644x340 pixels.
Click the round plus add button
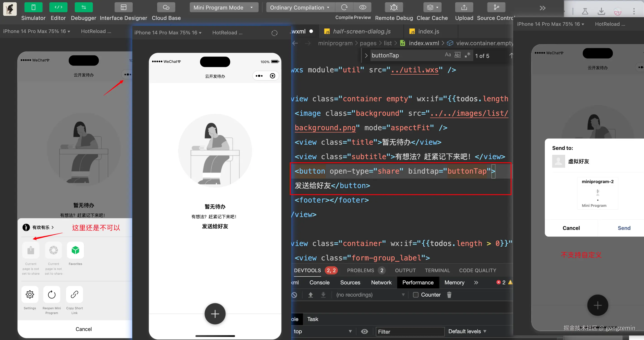coord(215,314)
